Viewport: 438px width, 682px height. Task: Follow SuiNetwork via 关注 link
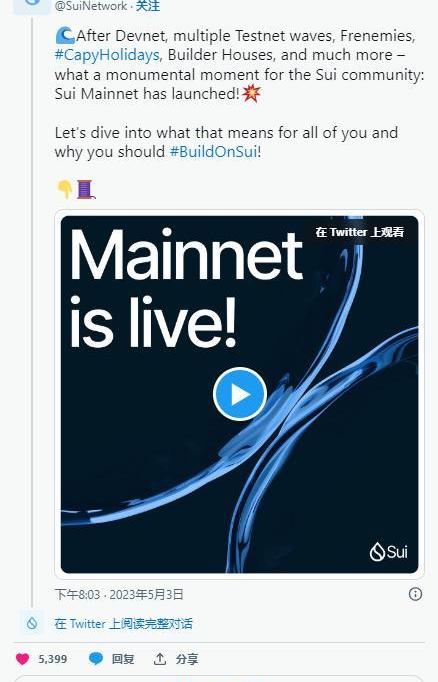[147, 6]
